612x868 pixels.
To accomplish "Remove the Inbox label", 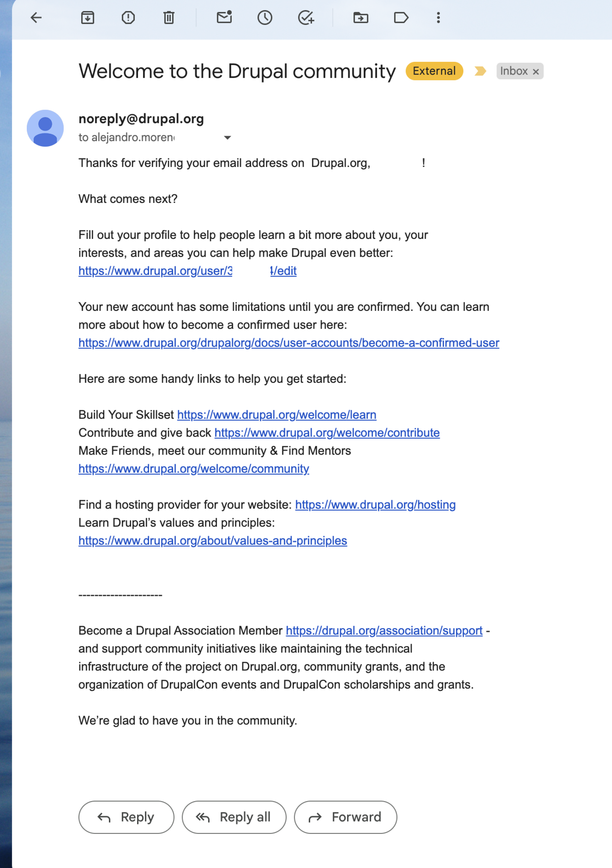I will [535, 71].
